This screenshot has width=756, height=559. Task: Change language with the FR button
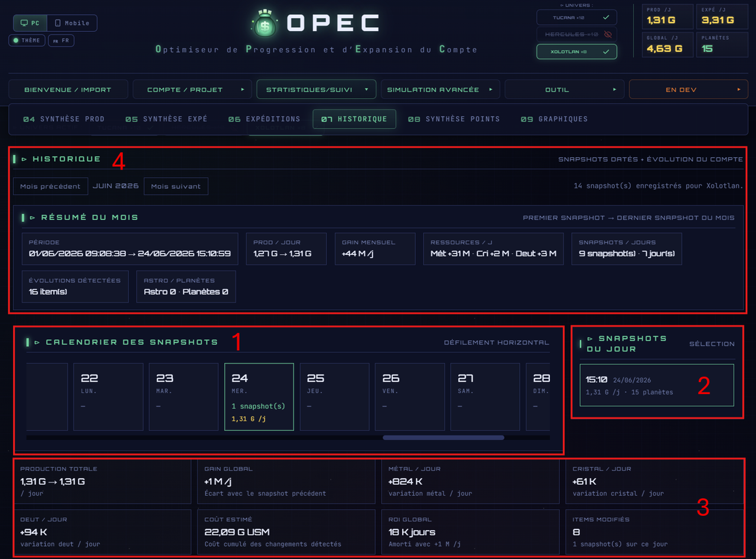[x=61, y=41]
